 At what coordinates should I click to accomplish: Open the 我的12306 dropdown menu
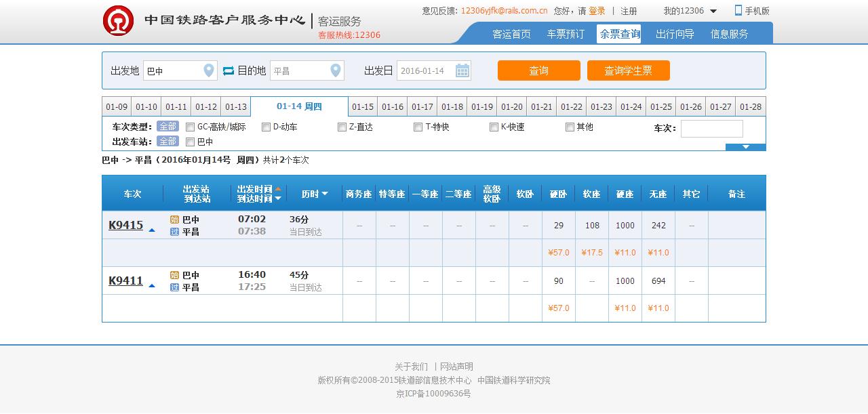point(713,12)
